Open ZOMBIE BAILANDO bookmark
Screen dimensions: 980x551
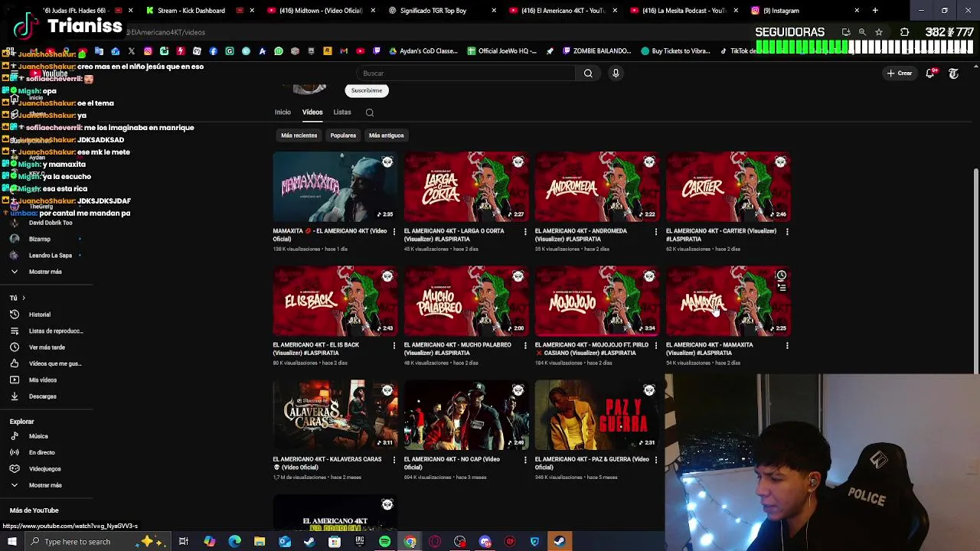point(596,51)
